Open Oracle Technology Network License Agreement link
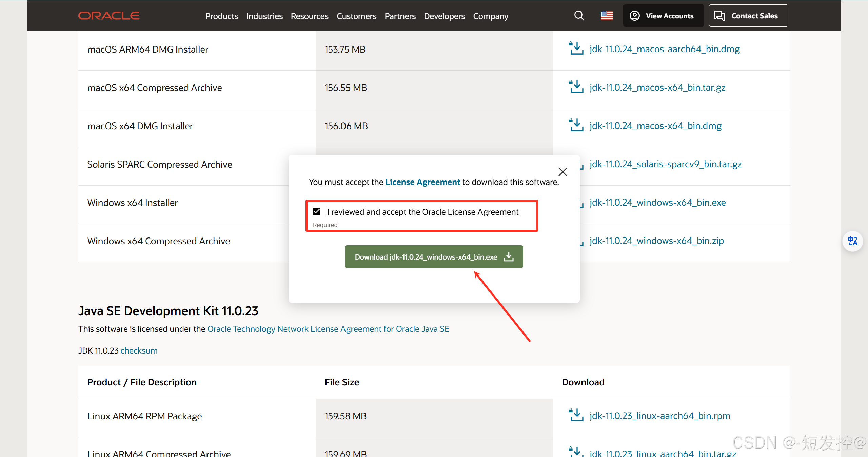 coord(328,329)
